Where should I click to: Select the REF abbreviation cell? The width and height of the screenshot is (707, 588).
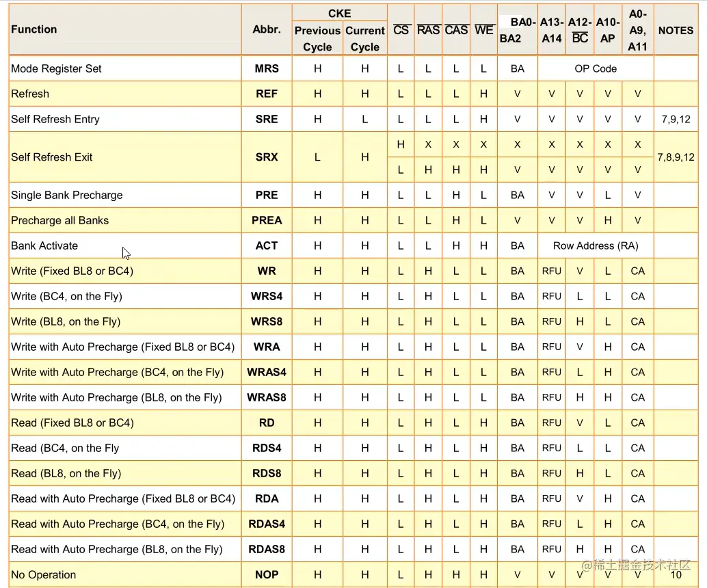267,94
